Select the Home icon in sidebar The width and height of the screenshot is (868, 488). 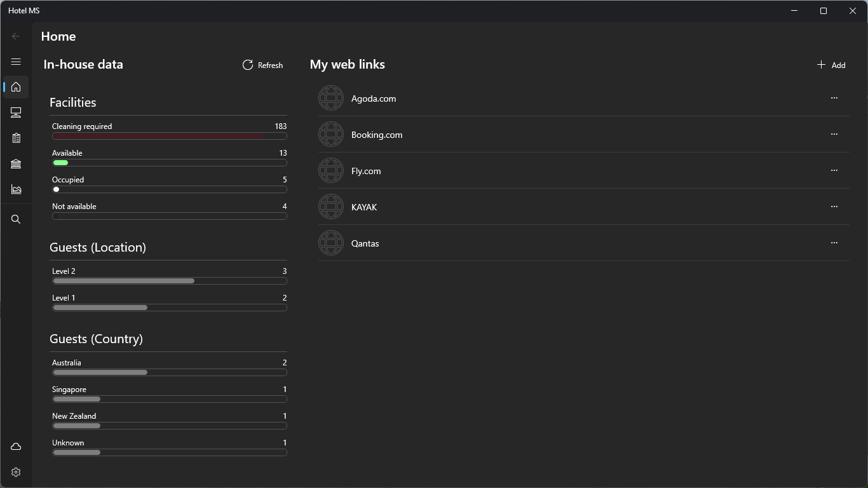(x=16, y=87)
